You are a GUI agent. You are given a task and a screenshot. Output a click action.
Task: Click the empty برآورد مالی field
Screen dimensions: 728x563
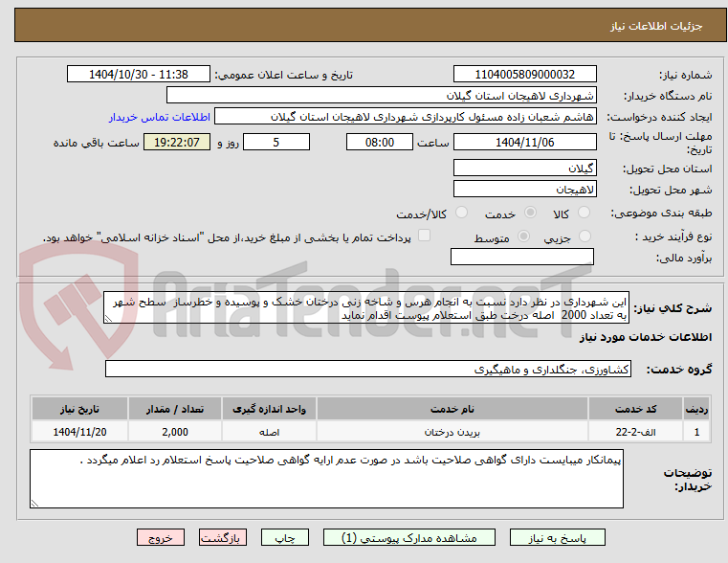coord(522,257)
